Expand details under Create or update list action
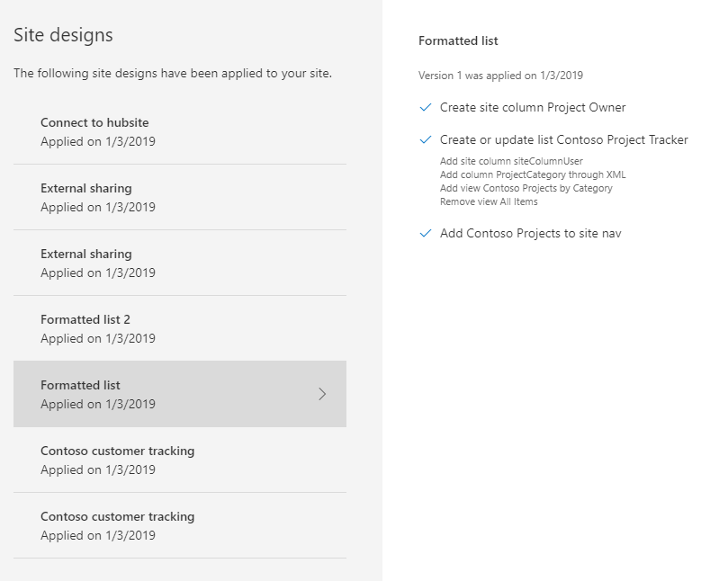Viewport: 728px width, 581px height. tap(425, 140)
